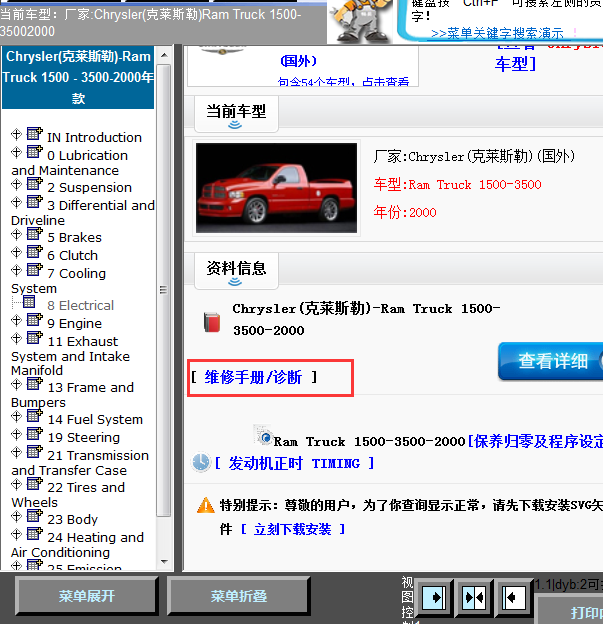Click the 年份:2000 text
This screenshot has width=603, height=629.
coord(405,212)
